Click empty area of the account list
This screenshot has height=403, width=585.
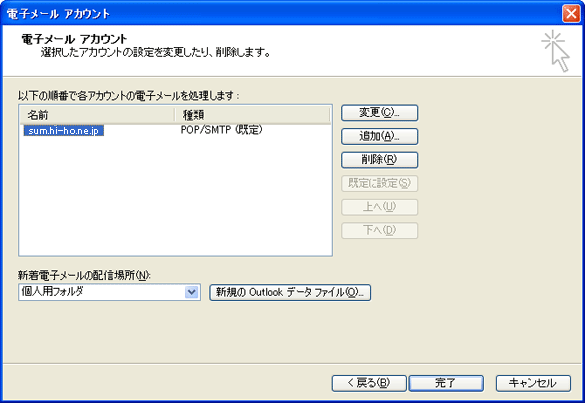click(175, 194)
